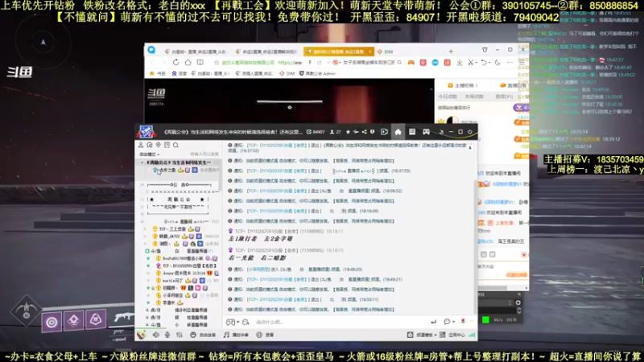
Task: Expand the scissors tool dropdown arrow in browser
Action: coord(476,63)
